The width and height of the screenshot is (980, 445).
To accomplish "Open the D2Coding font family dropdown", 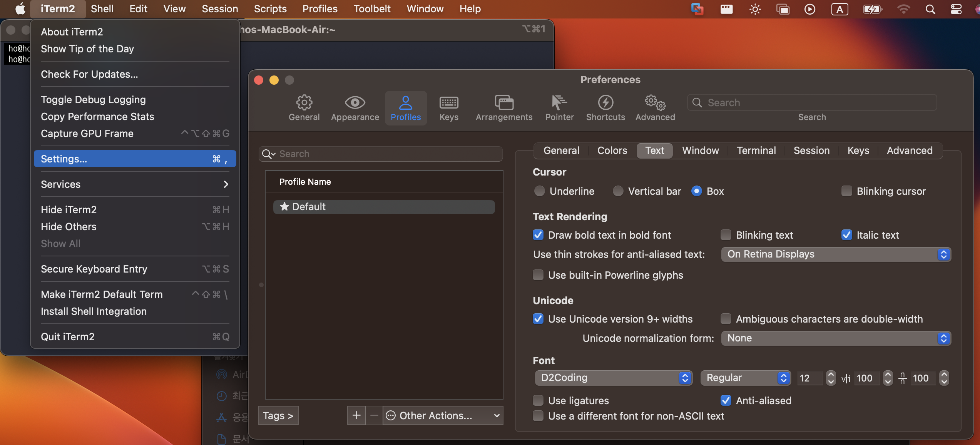I will tap(614, 378).
